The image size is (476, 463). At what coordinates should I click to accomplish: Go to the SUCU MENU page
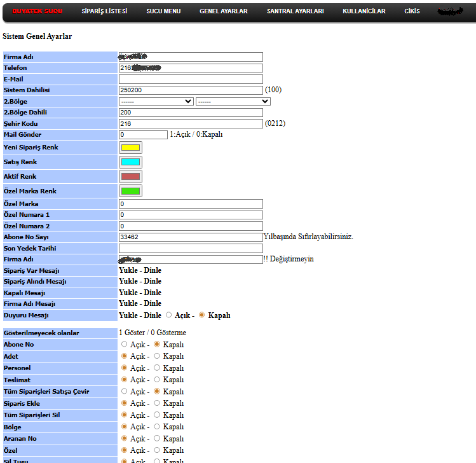tap(163, 11)
